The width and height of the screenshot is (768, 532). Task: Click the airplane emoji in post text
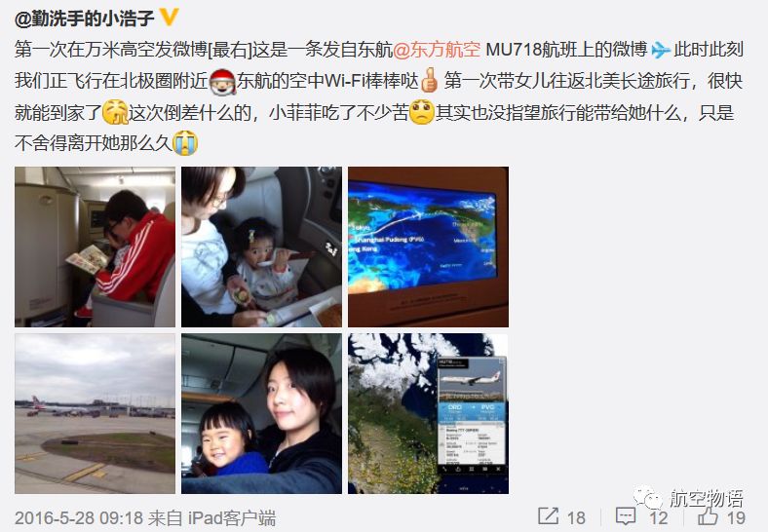[x=660, y=50]
